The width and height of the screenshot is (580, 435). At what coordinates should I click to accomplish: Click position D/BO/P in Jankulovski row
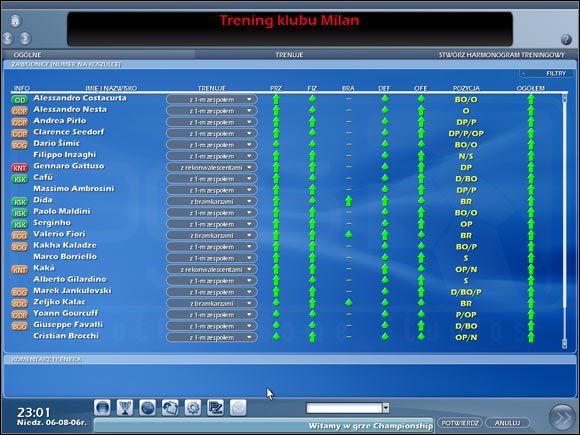[x=466, y=292]
